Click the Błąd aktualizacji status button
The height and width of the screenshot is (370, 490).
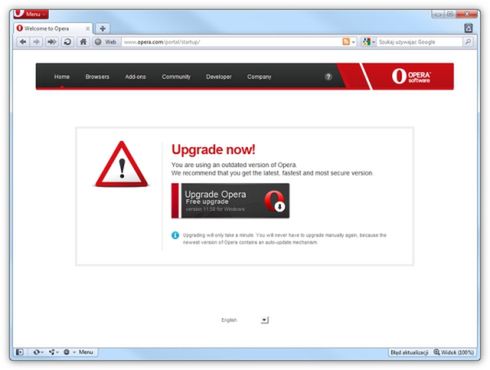pyautogui.click(x=409, y=352)
